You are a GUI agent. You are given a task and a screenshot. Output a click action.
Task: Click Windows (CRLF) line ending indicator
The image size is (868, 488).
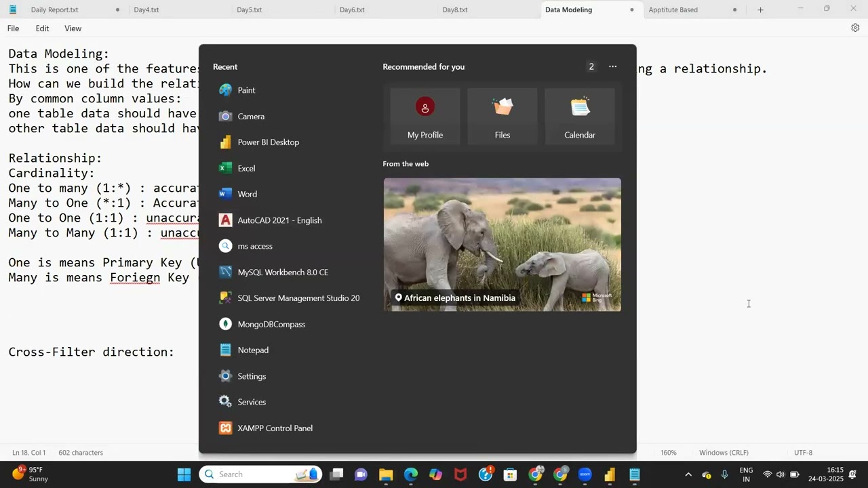tap(724, 452)
